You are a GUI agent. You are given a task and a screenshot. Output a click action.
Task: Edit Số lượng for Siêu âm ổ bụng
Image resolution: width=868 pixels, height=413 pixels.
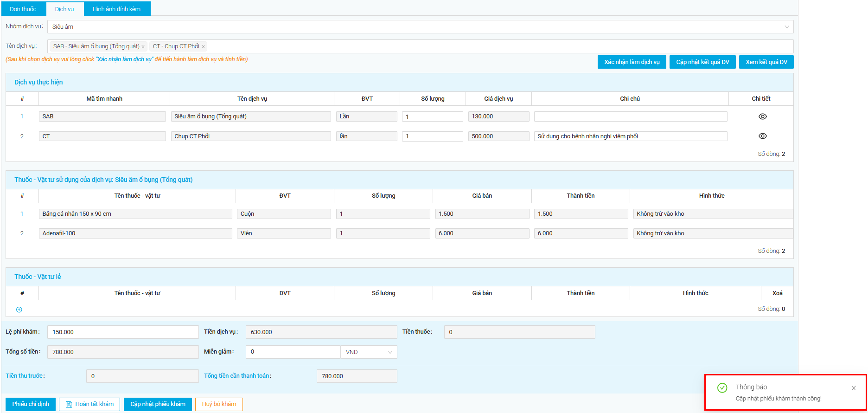(x=432, y=116)
